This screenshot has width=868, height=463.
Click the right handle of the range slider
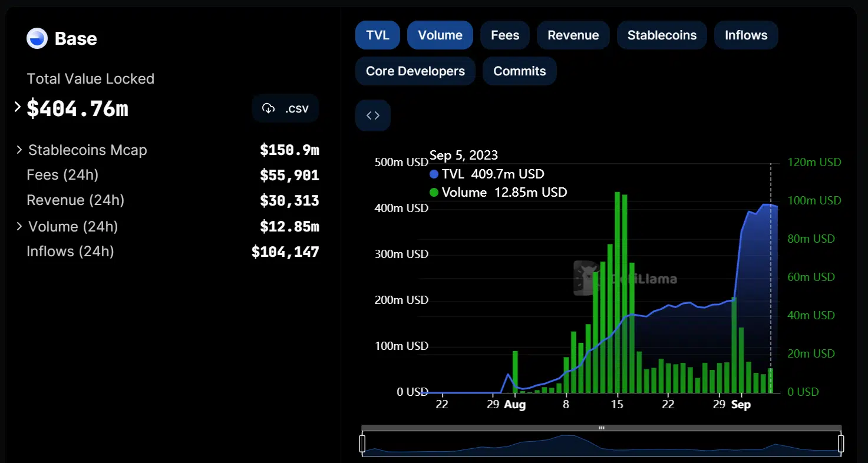point(841,444)
